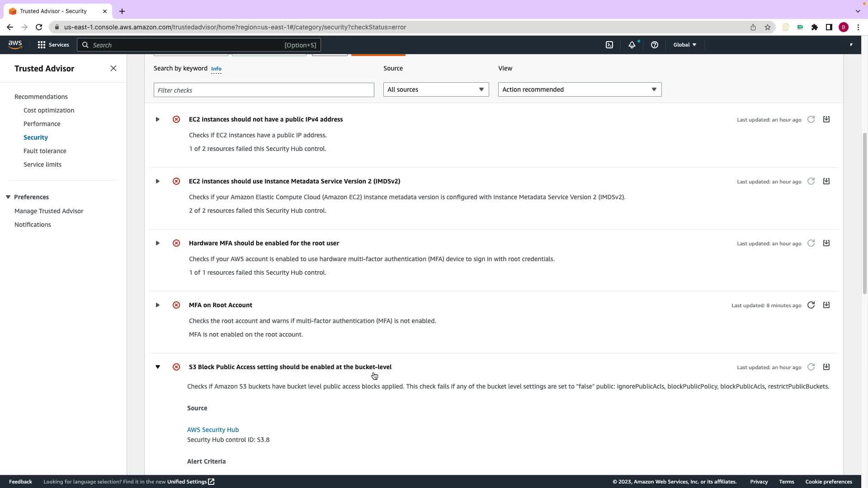This screenshot has width=868, height=488.
Task: Open the AWS help question mark icon
Action: point(654,45)
